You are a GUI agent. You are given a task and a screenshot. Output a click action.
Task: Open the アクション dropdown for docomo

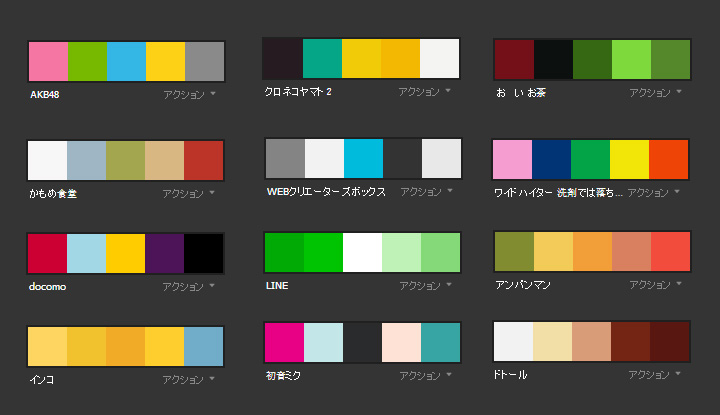pos(188,287)
